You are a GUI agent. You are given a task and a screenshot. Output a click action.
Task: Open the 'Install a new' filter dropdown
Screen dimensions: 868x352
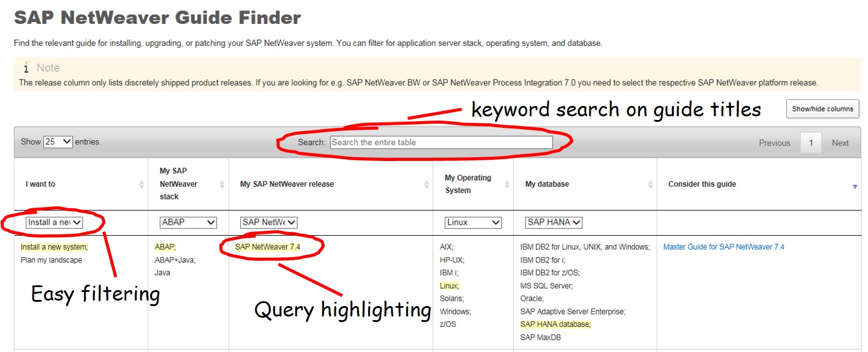[x=54, y=223]
